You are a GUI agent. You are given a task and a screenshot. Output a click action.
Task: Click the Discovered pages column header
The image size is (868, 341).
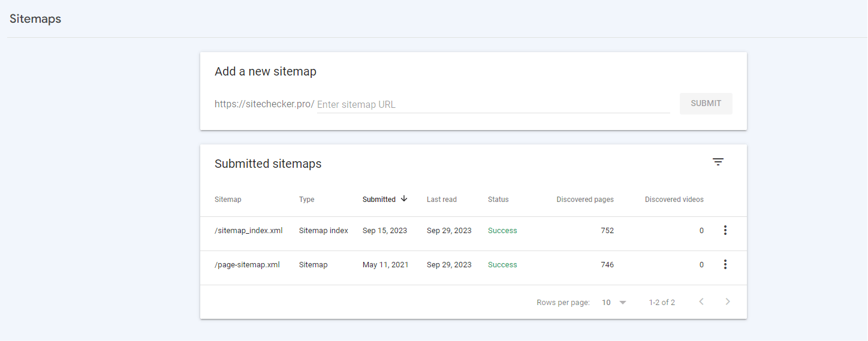coord(585,200)
